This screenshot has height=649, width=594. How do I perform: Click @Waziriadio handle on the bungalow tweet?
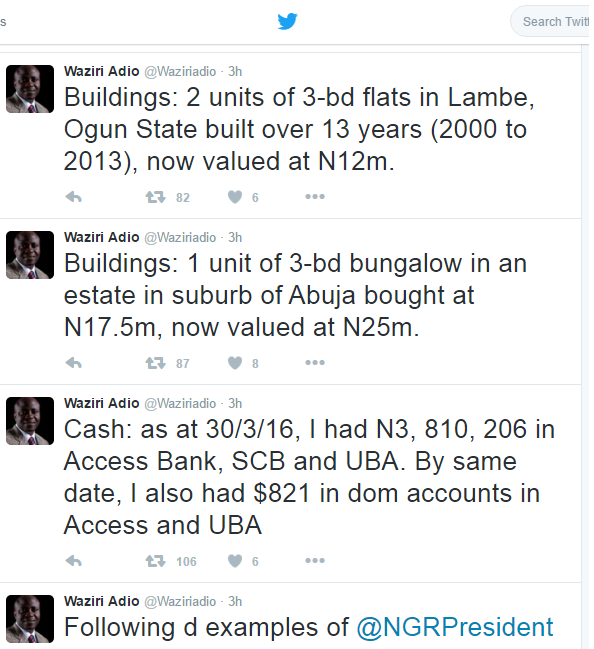(x=180, y=238)
